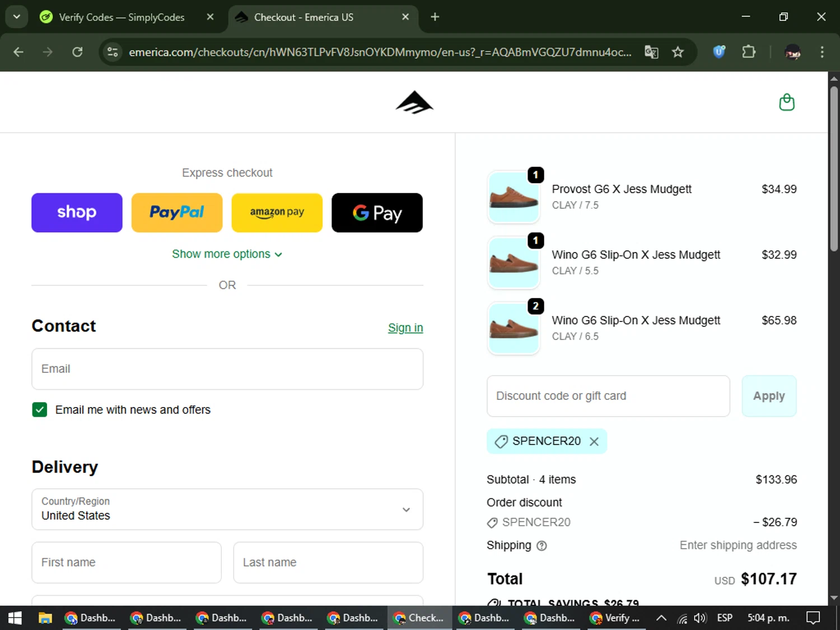The image size is (840, 630).
Task: Click the Provost G6 X Jess Mudgett thumbnail
Action: 514,197
